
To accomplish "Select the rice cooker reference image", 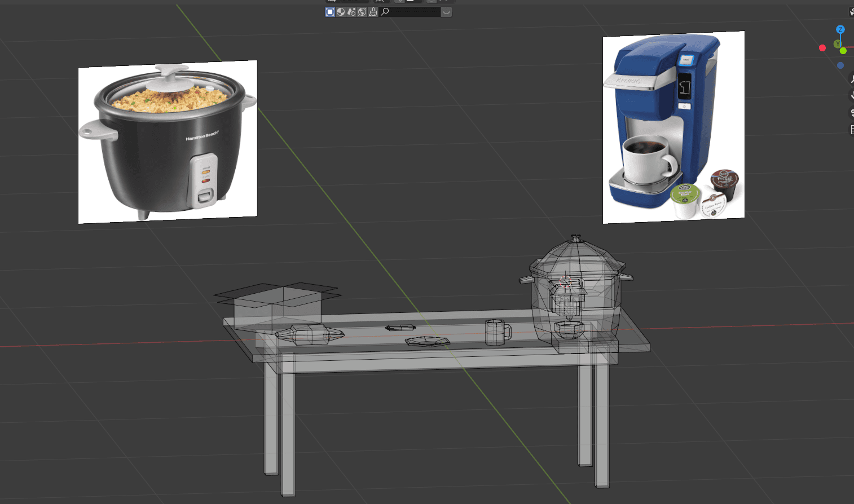I will [x=168, y=142].
